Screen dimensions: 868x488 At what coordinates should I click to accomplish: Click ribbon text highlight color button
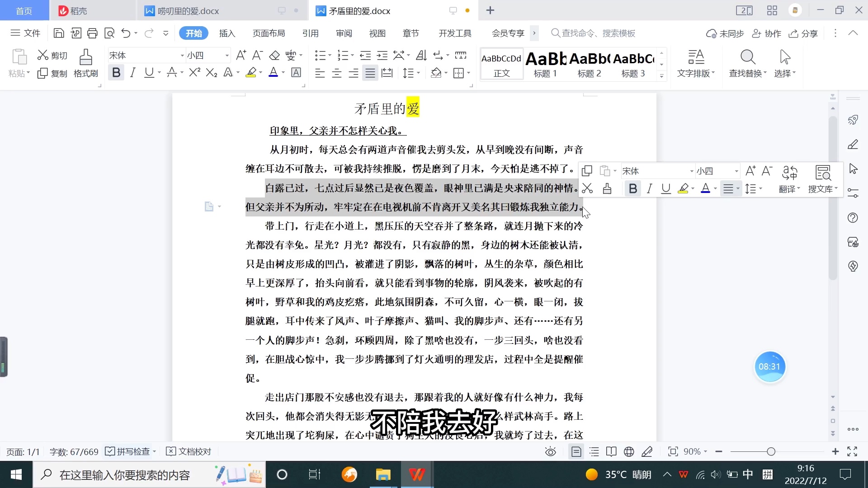click(x=251, y=72)
